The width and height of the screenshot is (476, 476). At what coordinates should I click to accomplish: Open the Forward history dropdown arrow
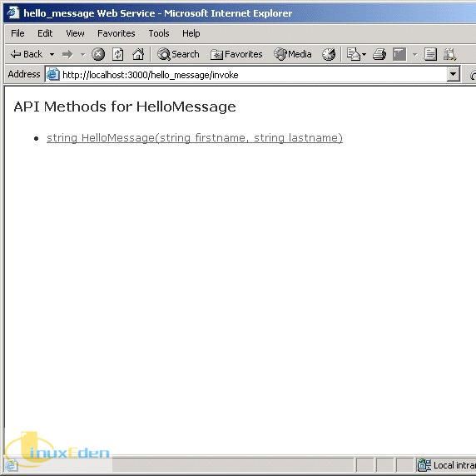click(x=82, y=55)
